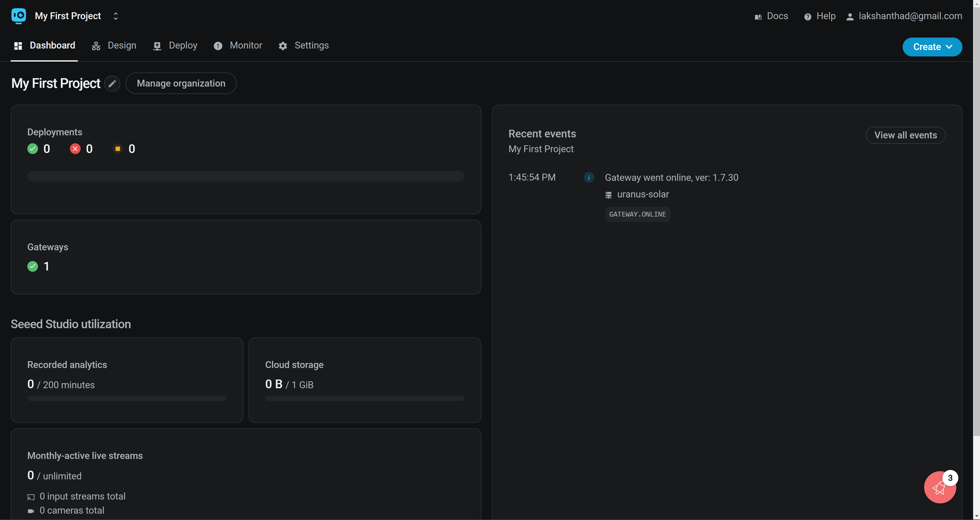Click the orange stopped deployments icon
Viewport: 980px width, 520px height.
118,149
